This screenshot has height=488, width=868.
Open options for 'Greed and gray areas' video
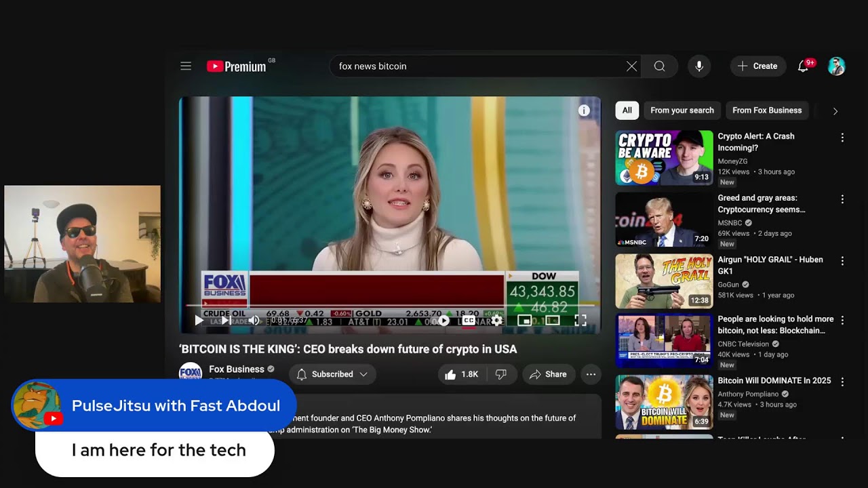coord(842,199)
